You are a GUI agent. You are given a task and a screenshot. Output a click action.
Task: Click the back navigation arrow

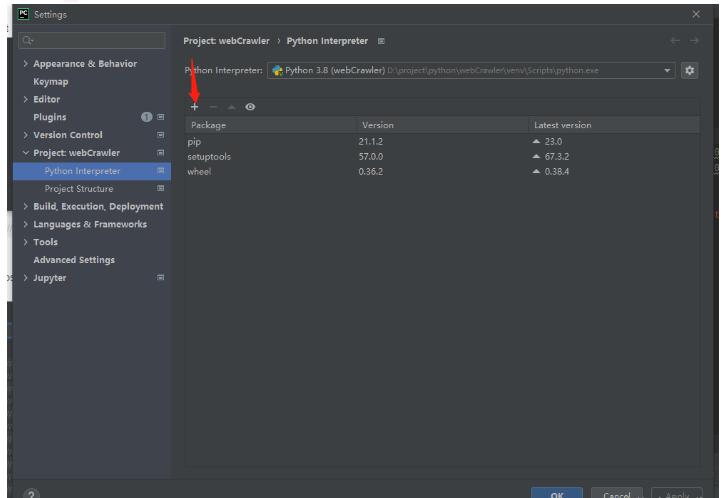(x=674, y=41)
